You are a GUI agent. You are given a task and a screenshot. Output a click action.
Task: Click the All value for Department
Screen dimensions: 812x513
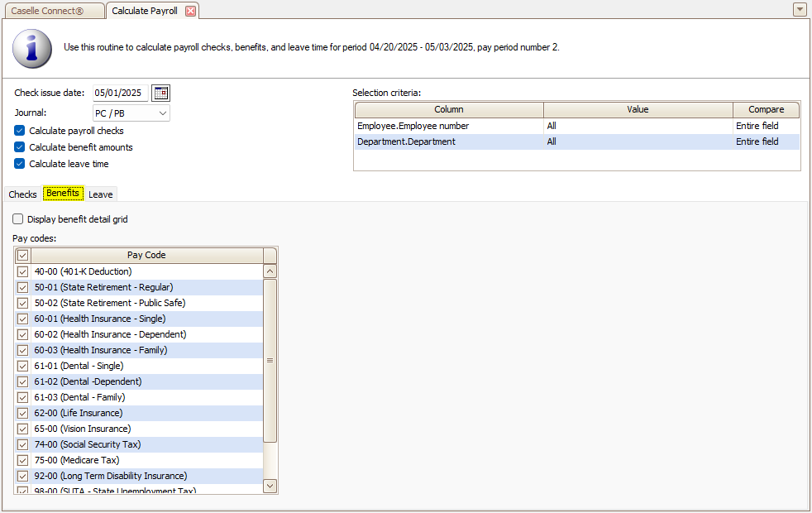click(552, 141)
